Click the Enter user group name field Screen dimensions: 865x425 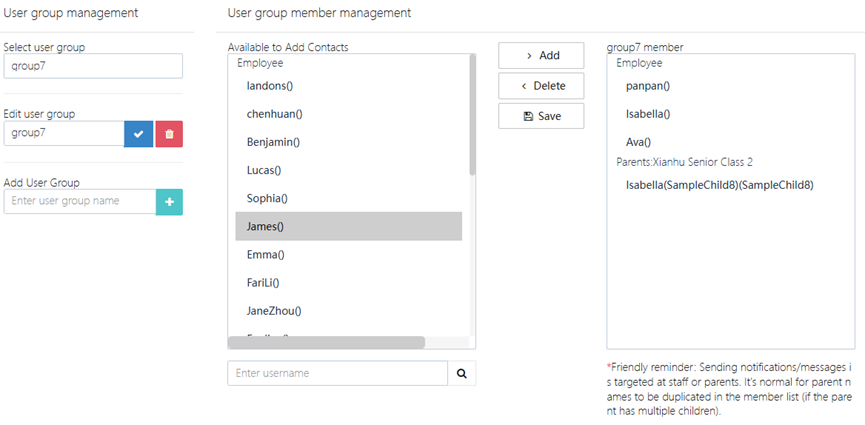click(x=80, y=201)
